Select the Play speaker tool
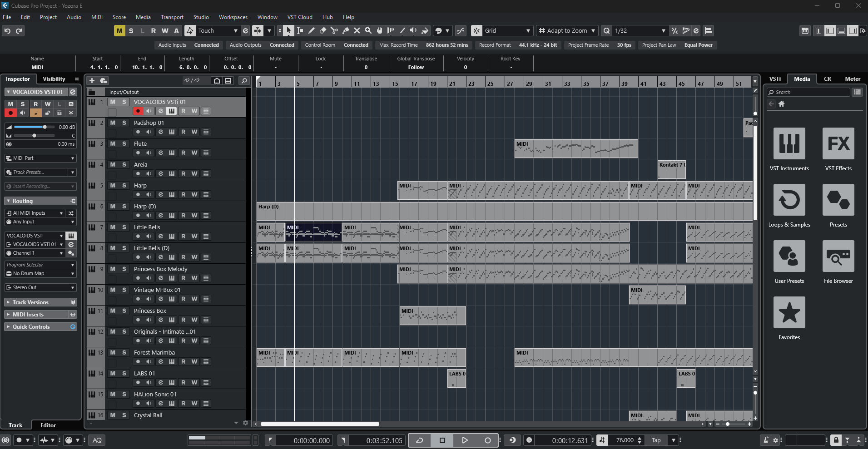 point(413,31)
